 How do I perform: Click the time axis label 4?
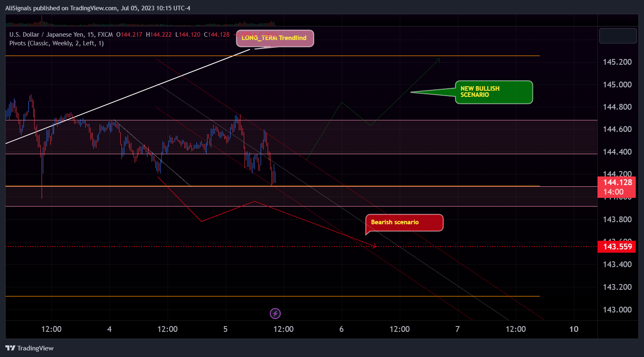[x=109, y=329]
